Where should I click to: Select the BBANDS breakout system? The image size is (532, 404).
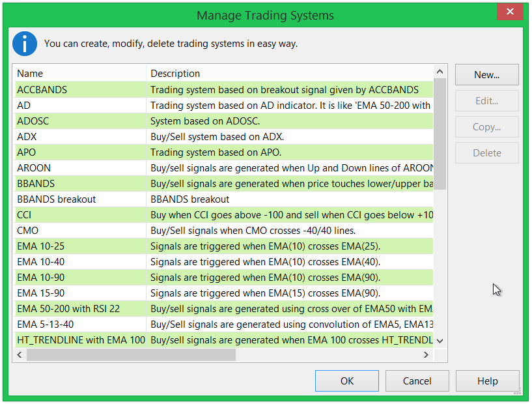click(78, 199)
